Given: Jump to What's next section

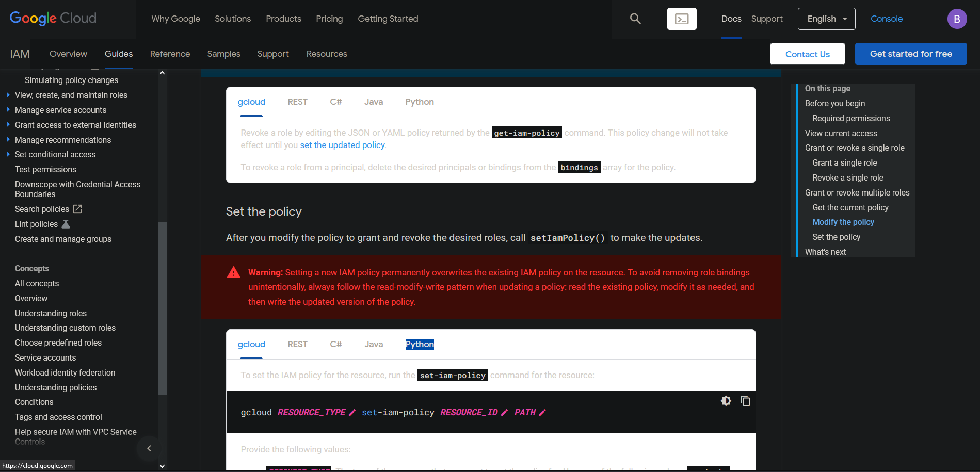Looking at the screenshot, I should [825, 252].
